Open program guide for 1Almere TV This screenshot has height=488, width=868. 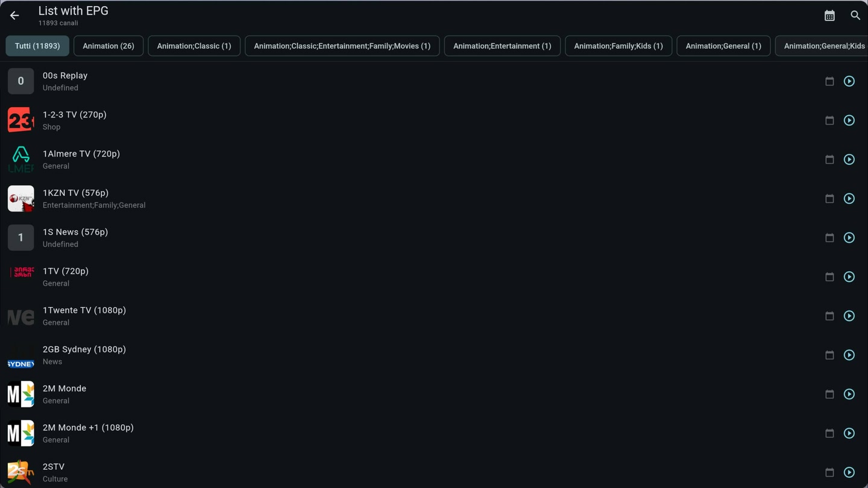pos(829,160)
